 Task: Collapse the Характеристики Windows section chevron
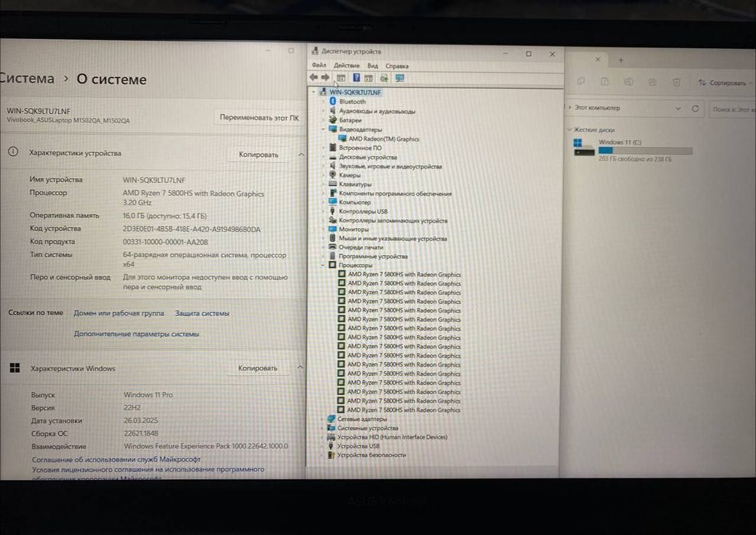click(x=300, y=367)
